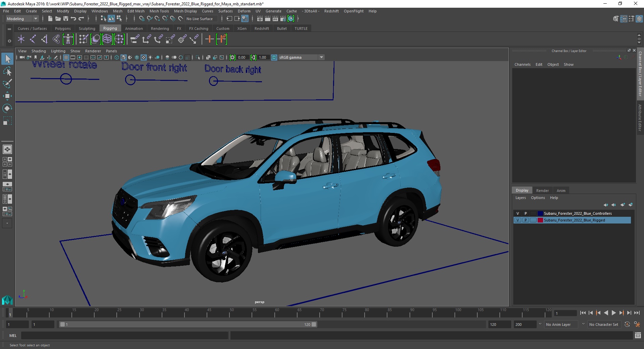644x349 pixels.
Task: Jump to end of playback range
Action: point(637,313)
